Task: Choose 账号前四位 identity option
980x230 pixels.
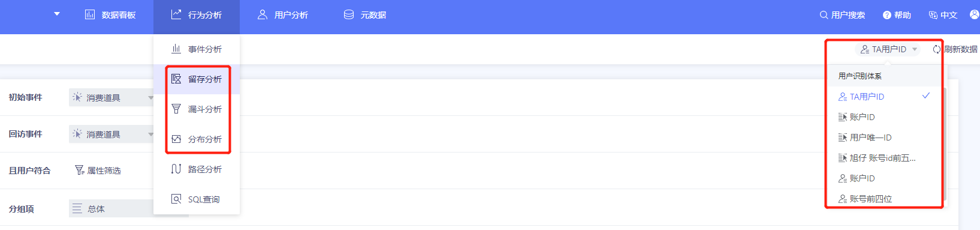Action: pyautogui.click(x=883, y=198)
